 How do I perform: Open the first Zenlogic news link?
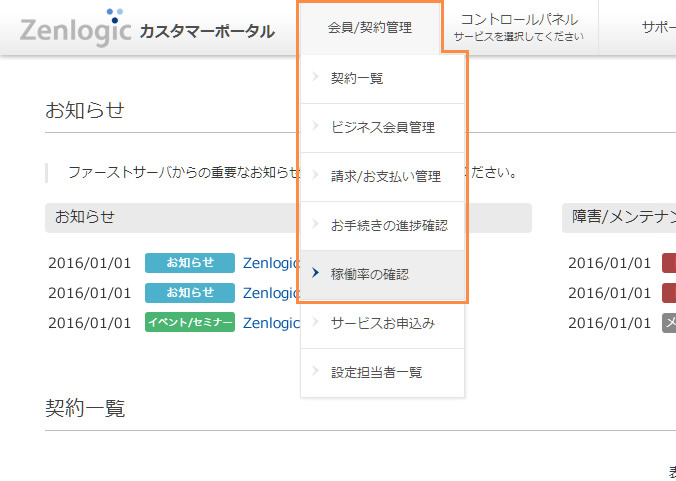pyautogui.click(x=271, y=263)
